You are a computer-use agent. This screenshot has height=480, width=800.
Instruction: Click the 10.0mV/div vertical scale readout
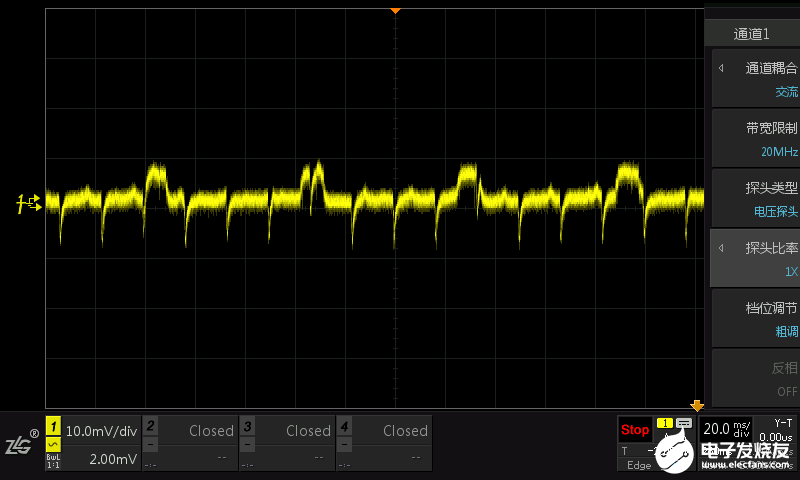point(102,431)
